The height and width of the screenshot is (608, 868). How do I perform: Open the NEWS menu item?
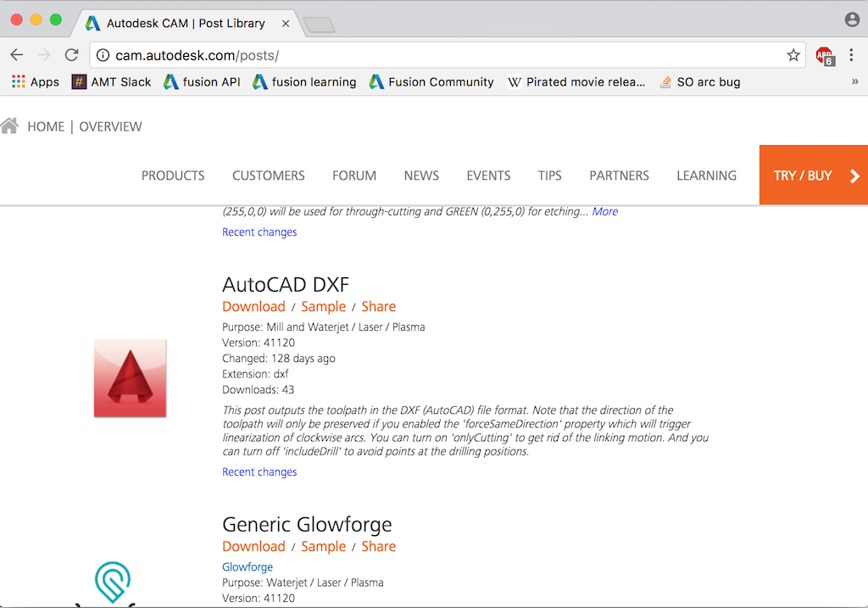[421, 176]
